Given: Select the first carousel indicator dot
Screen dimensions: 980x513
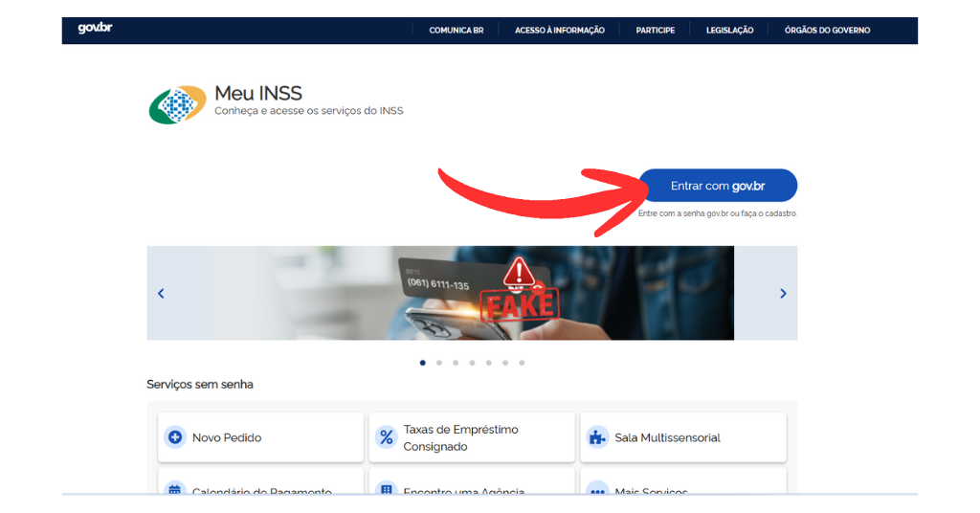Looking at the screenshot, I should coord(423,363).
